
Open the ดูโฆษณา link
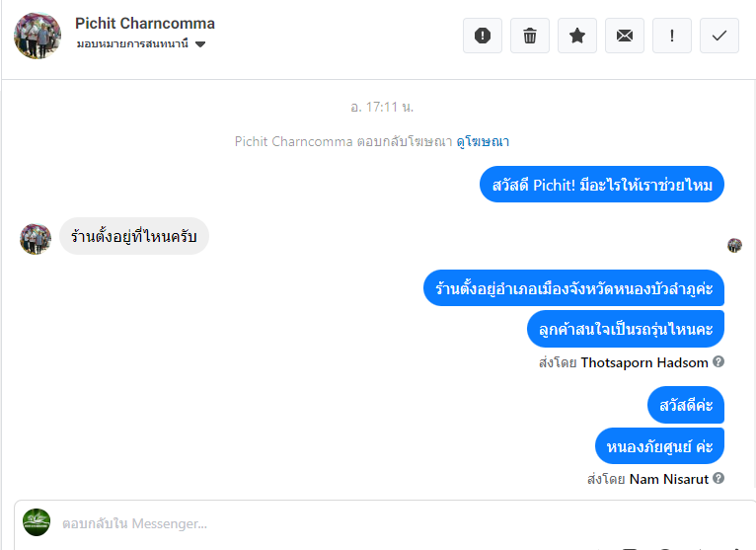click(483, 141)
